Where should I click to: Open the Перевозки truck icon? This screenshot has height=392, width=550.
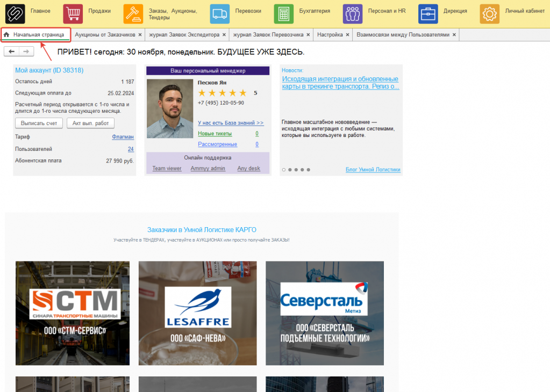(x=220, y=13)
